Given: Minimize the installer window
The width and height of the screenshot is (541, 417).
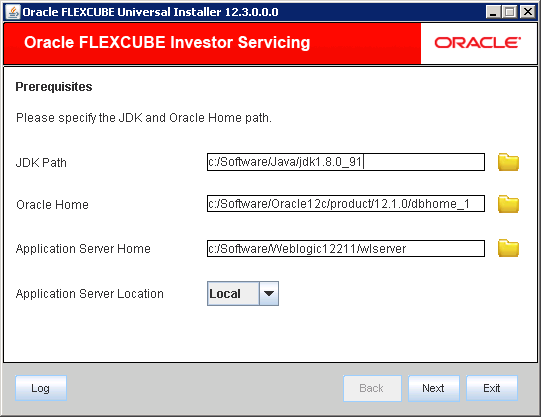Looking at the screenshot, I should click(493, 12).
